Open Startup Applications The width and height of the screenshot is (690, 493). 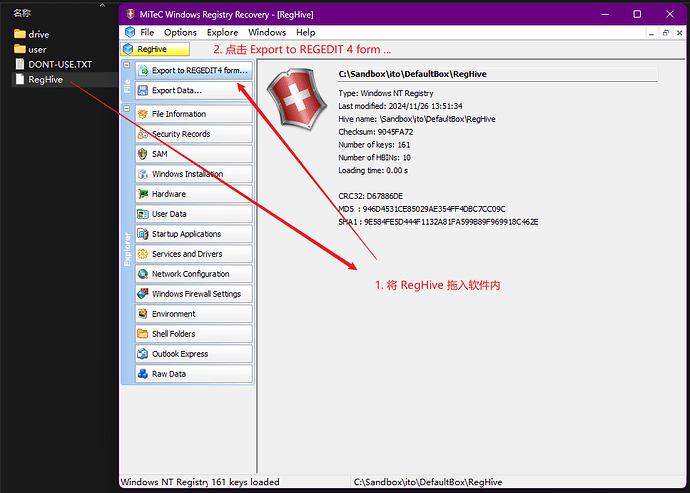[194, 234]
